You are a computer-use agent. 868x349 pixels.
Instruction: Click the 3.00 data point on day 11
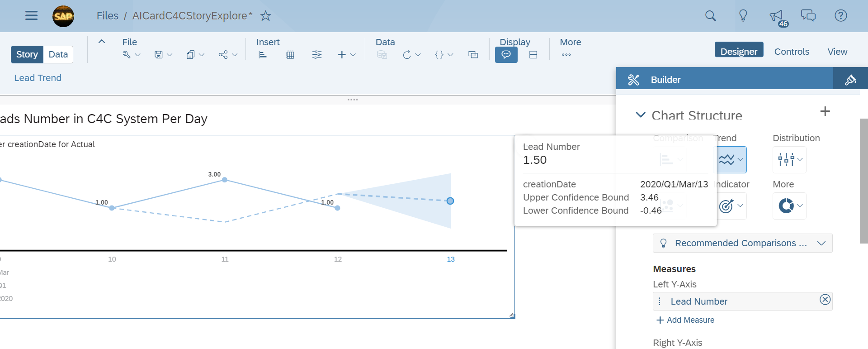(225, 180)
